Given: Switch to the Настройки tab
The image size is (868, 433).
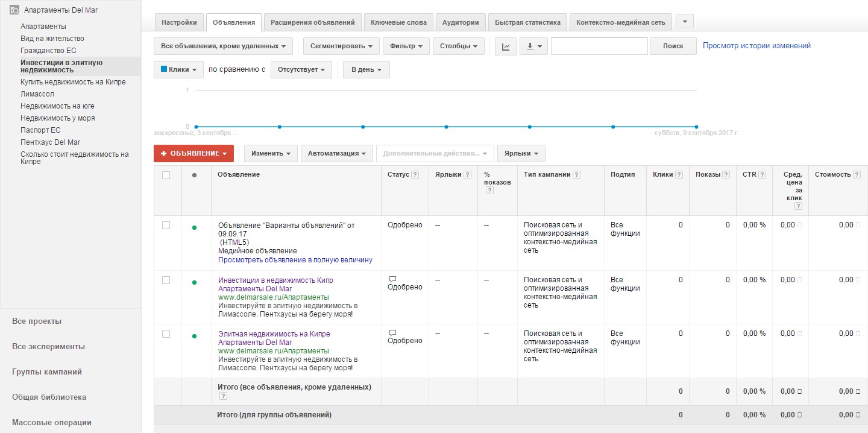Looking at the screenshot, I should (179, 22).
